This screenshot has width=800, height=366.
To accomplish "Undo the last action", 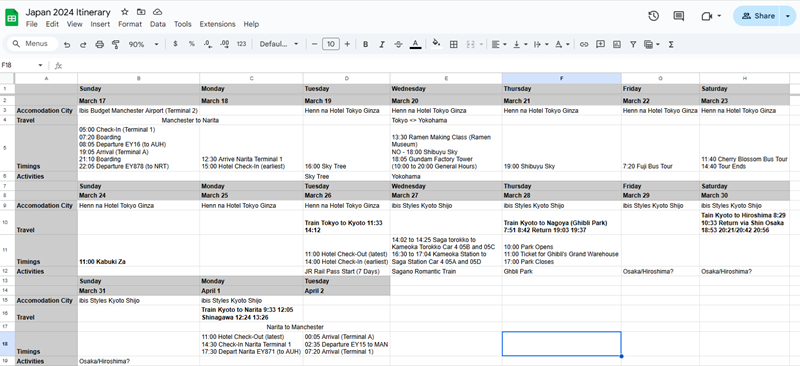I will coord(67,44).
